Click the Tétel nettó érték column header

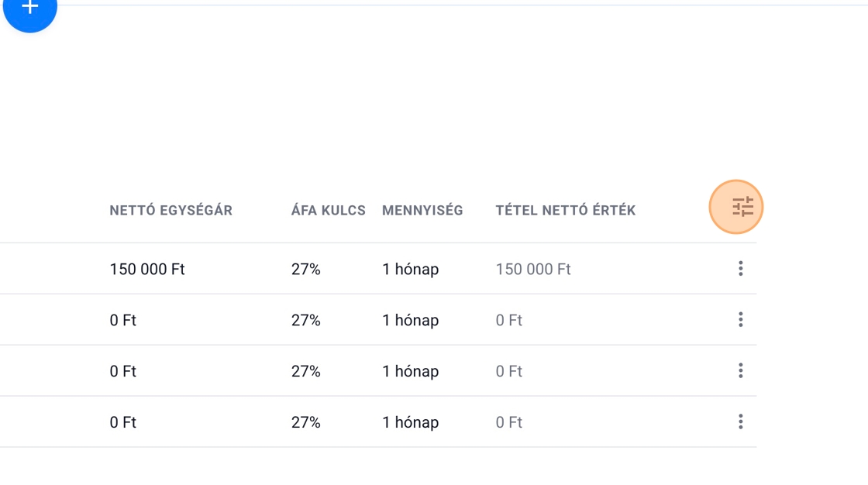click(565, 211)
